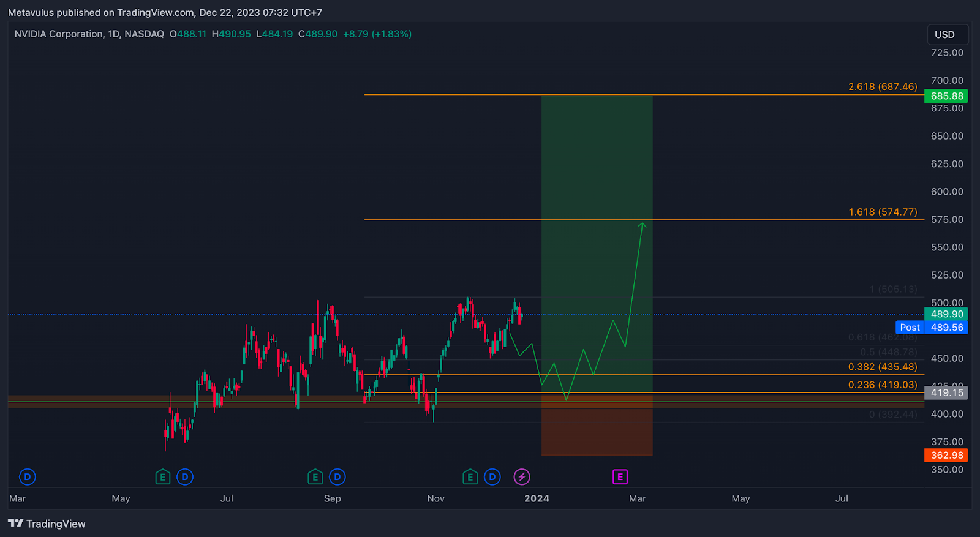
Task: Click the Mar label following 2024 on time axis
Action: (638, 498)
